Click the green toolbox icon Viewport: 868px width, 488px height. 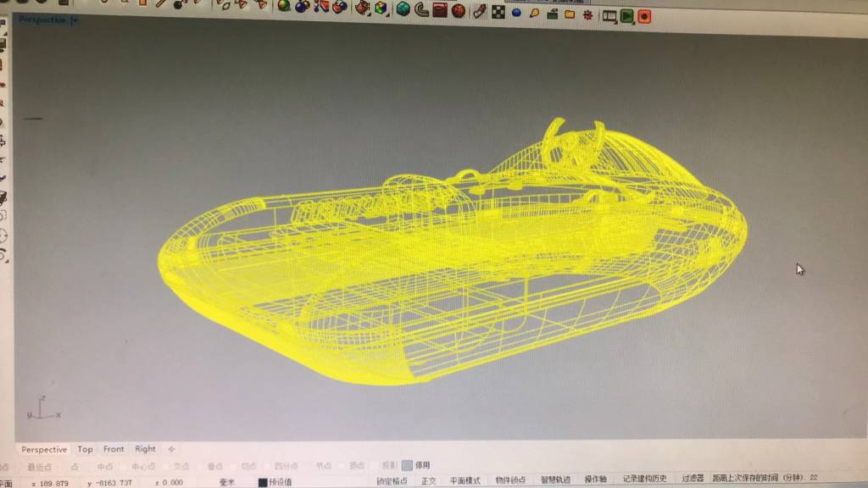click(552, 14)
